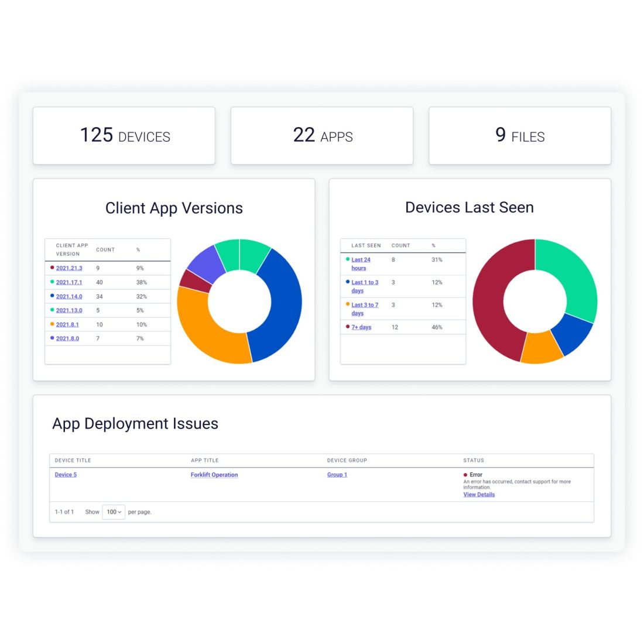Open client app version 2021.17.1

[69, 282]
